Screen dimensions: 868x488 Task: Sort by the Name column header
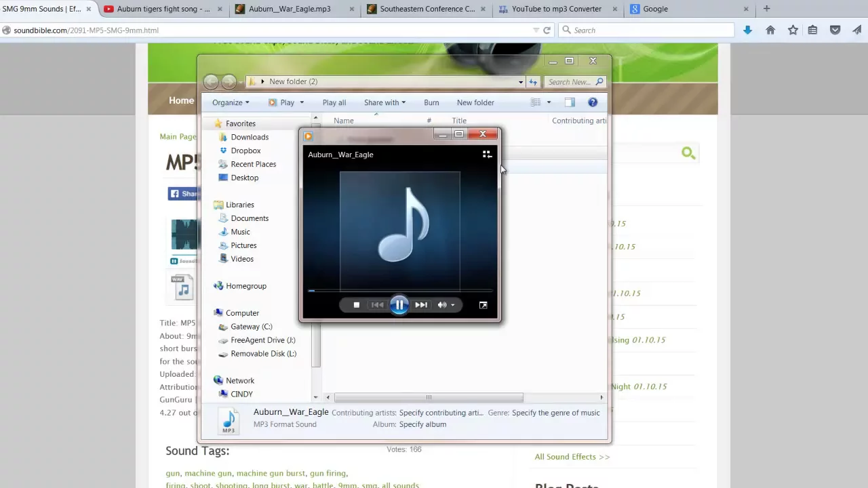(x=344, y=121)
